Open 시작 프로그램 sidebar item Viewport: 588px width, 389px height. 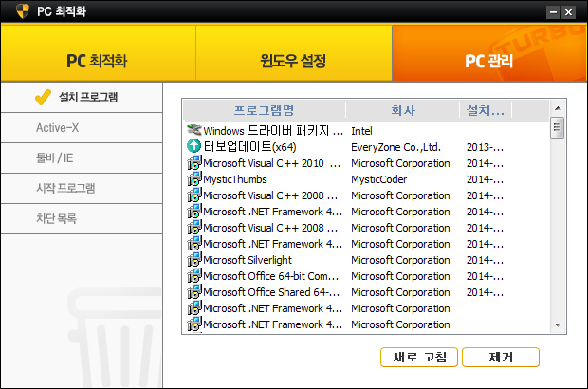tap(82, 188)
